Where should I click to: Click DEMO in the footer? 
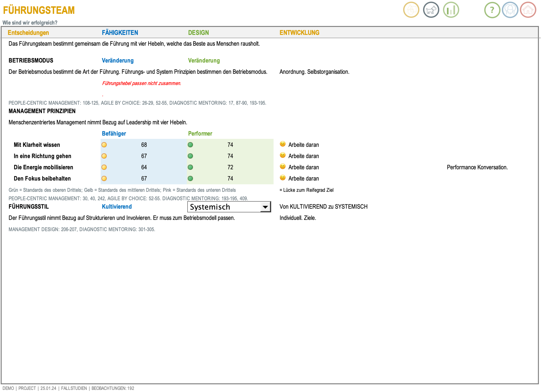coord(8,388)
